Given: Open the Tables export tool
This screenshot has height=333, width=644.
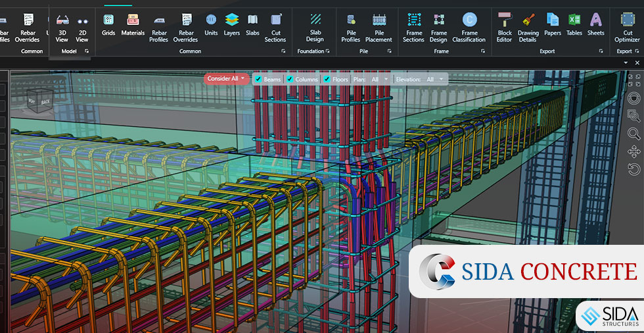Looking at the screenshot, I should coord(574,25).
